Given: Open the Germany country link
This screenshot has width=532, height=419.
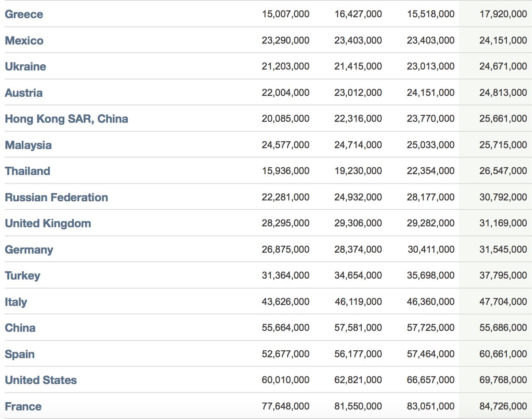Looking at the screenshot, I should [x=29, y=250].
